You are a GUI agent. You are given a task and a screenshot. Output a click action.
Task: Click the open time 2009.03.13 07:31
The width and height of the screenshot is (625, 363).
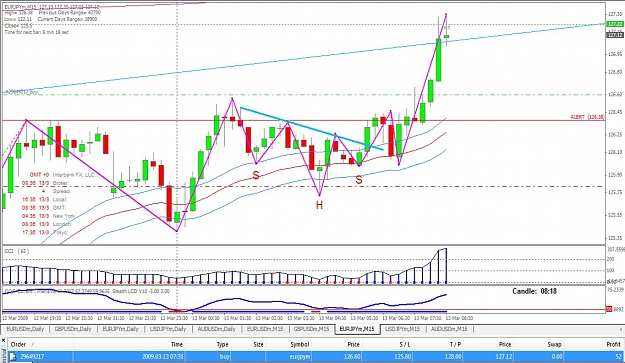tap(163, 357)
